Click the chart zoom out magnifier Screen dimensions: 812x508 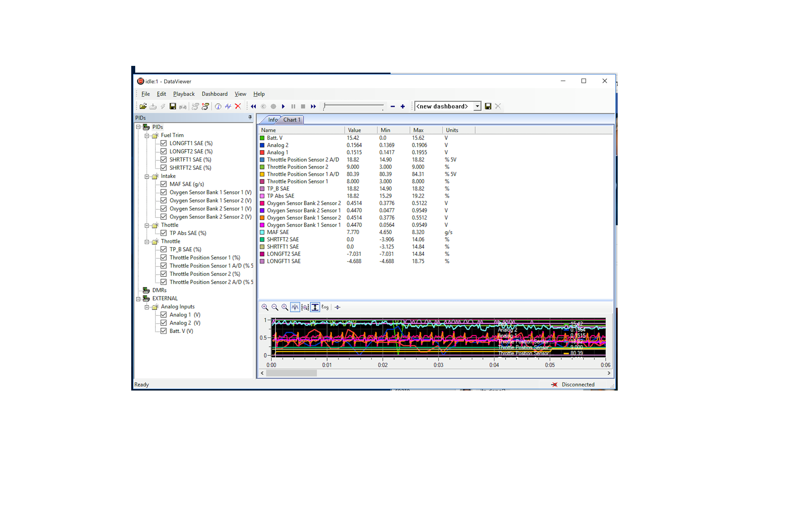[x=275, y=307]
